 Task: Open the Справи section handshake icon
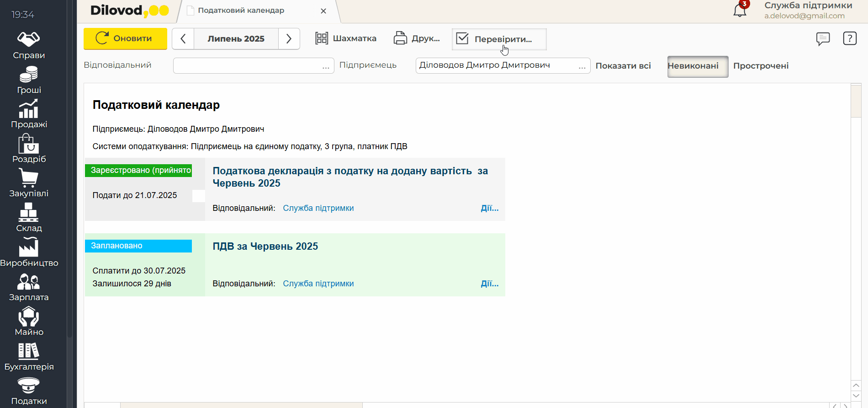click(28, 39)
